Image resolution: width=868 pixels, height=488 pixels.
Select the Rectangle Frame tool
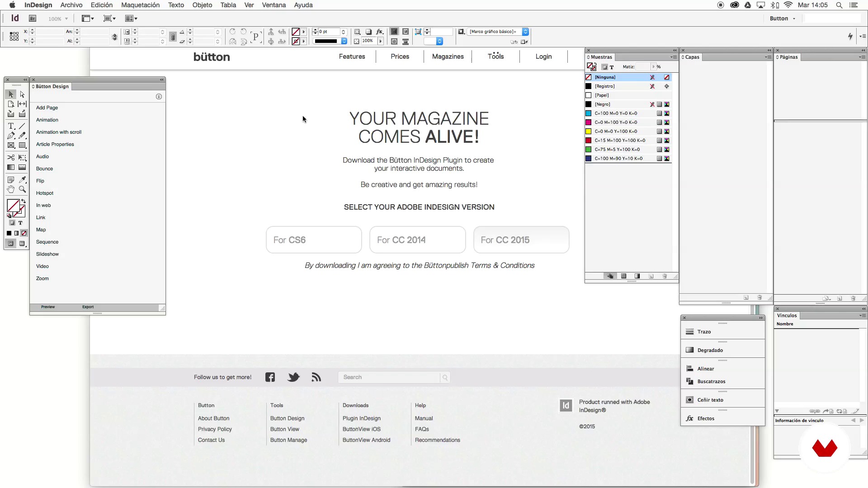[11, 145]
